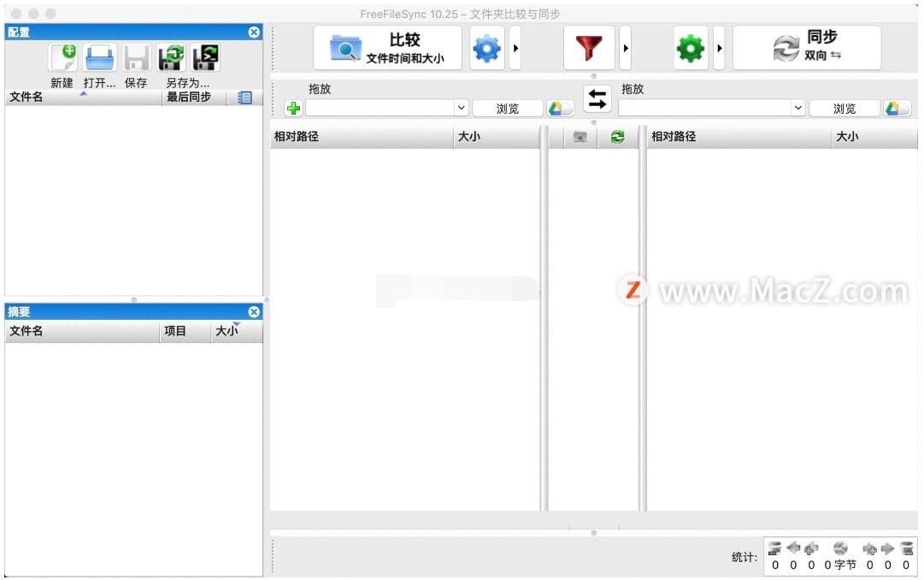Screen dimensions: 924x580
Task: Sort right grid by 大小 column
Action: [874, 137]
